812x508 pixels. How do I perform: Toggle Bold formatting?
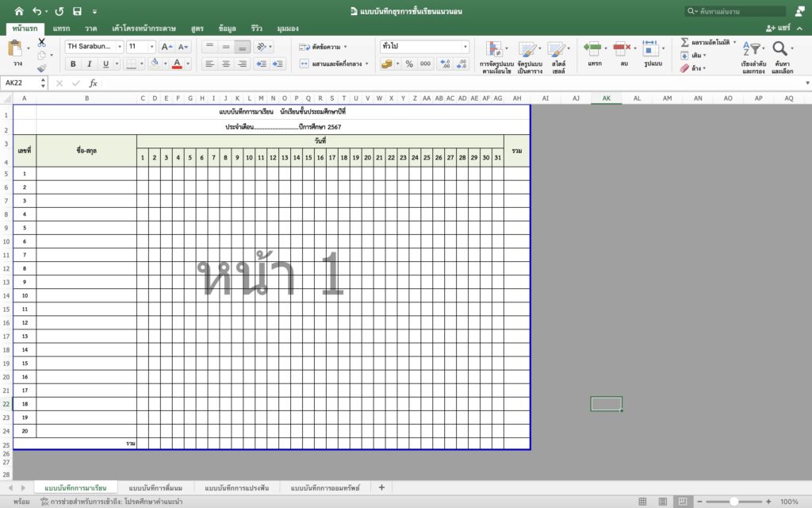point(73,63)
